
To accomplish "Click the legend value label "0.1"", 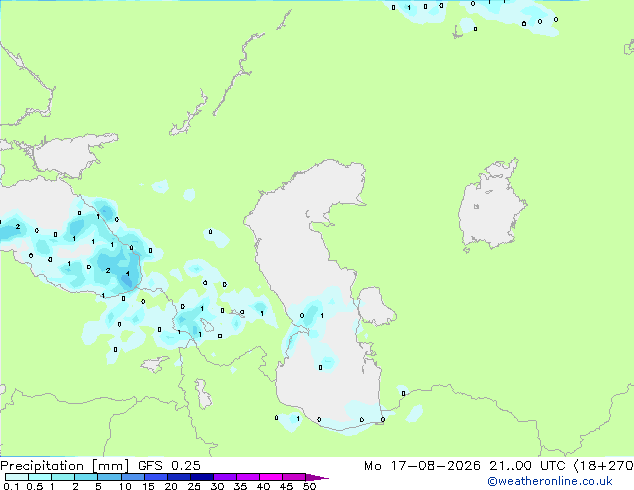I will pos(11,486).
